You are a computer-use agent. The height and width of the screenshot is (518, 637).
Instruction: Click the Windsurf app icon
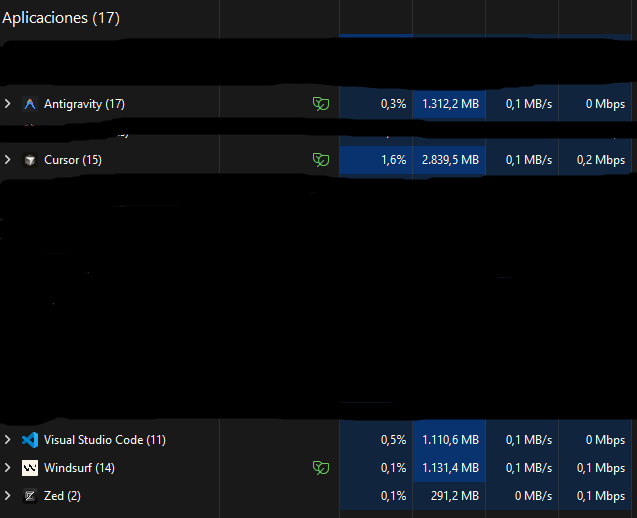point(30,468)
